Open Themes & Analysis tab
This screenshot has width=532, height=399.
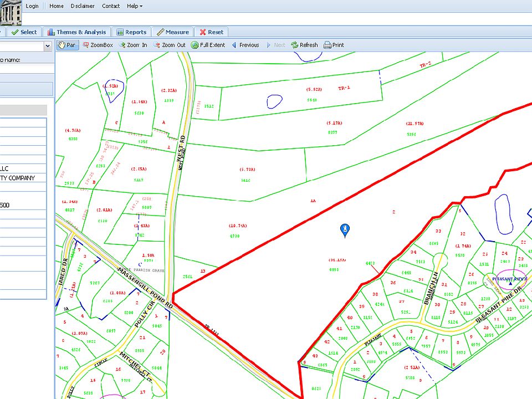(x=76, y=32)
